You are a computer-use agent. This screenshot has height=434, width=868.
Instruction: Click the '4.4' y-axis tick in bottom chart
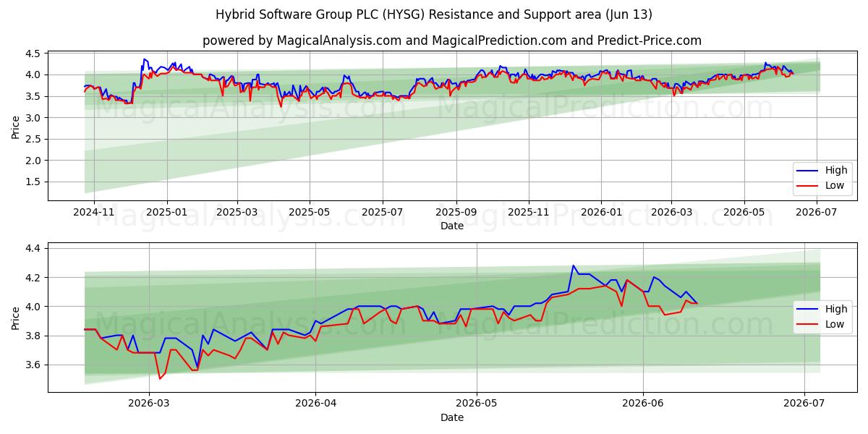tap(34, 248)
